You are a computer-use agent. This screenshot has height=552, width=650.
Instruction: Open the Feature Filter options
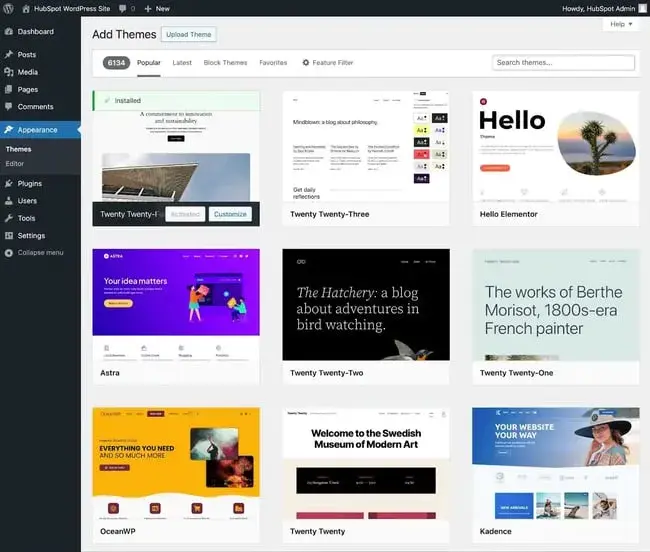tap(328, 63)
